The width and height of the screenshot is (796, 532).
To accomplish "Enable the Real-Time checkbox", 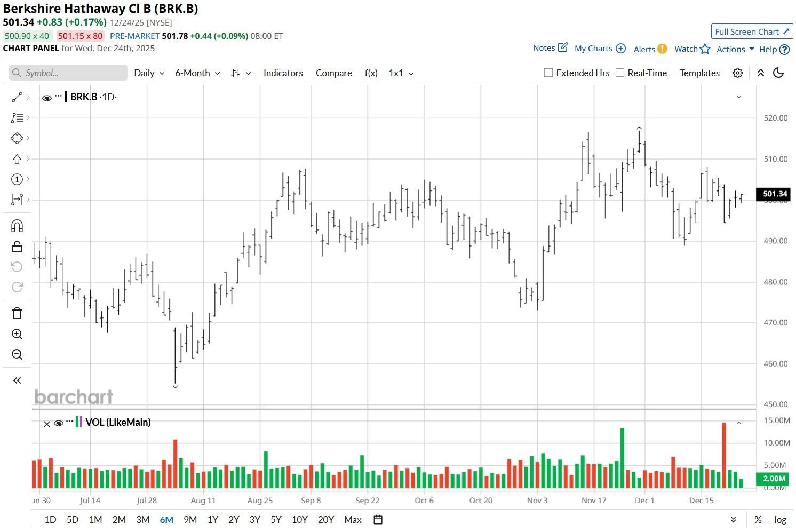I will (619, 73).
